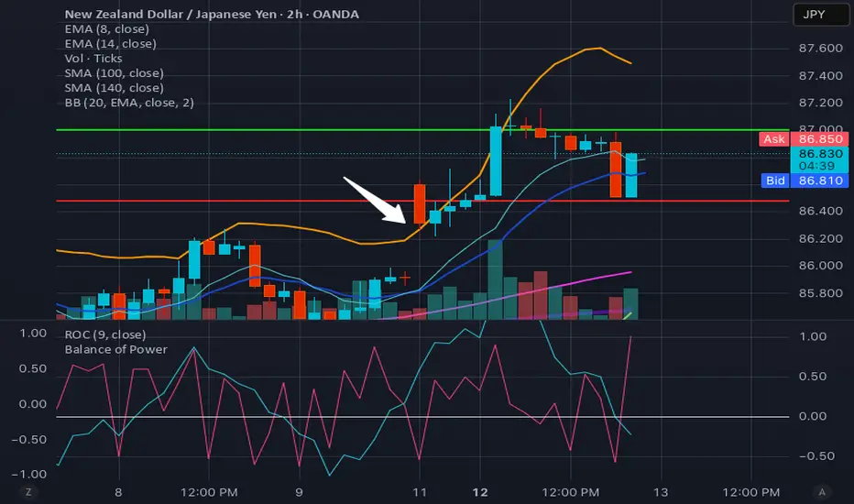Click the 85.800 price axis value
Screen dimensions: 854x504
point(820,293)
